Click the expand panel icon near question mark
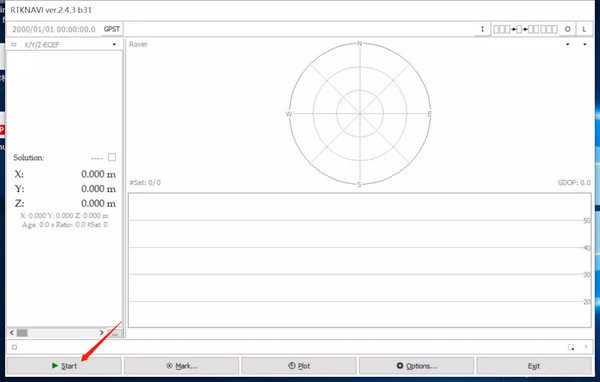Viewport: 600px width, 382px height. click(571, 347)
